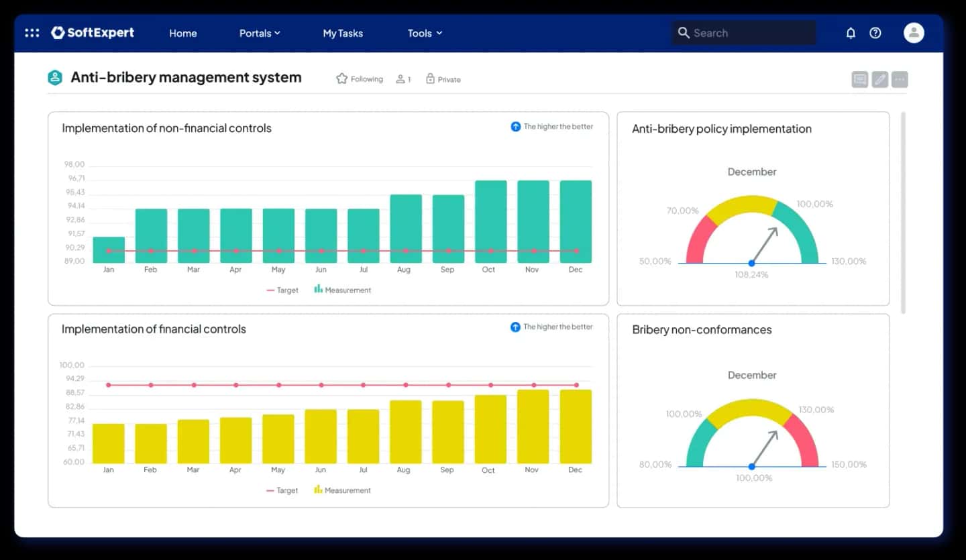966x560 pixels.
Task: Click the presentation view icon
Action: 859,80
